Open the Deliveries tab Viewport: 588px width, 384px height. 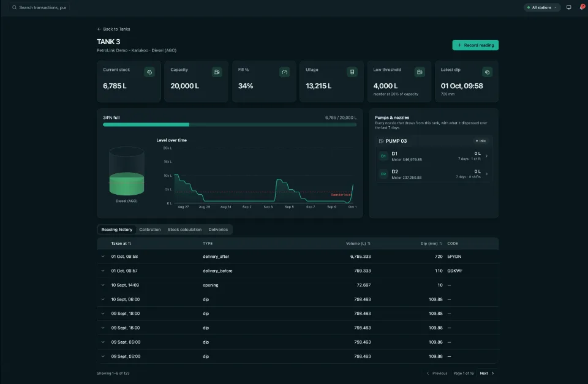tap(218, 230)
